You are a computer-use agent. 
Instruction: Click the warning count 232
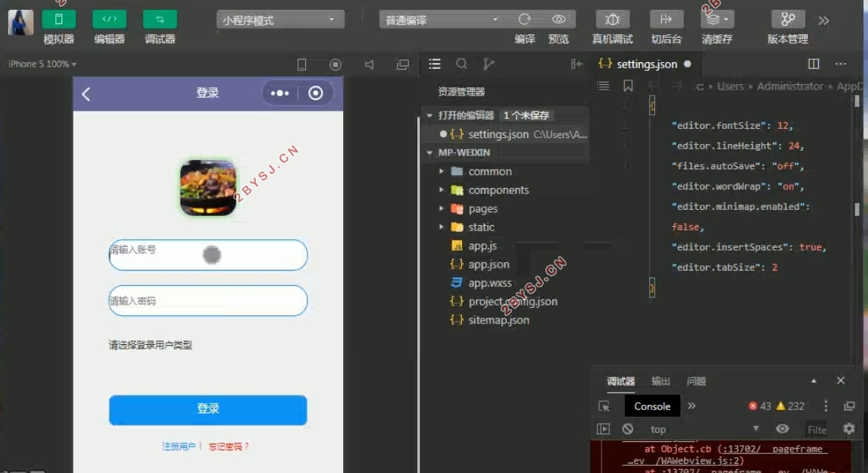click(790, 406)
